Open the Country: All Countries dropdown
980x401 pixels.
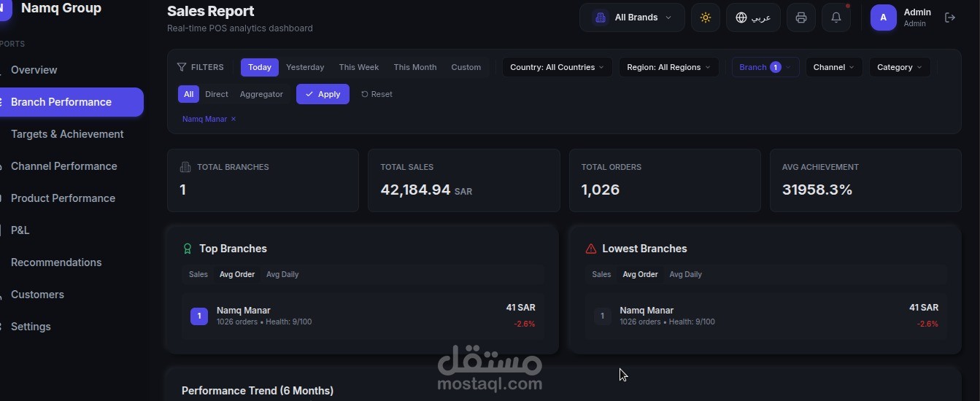pyautogui.click(x=557, y=67)
